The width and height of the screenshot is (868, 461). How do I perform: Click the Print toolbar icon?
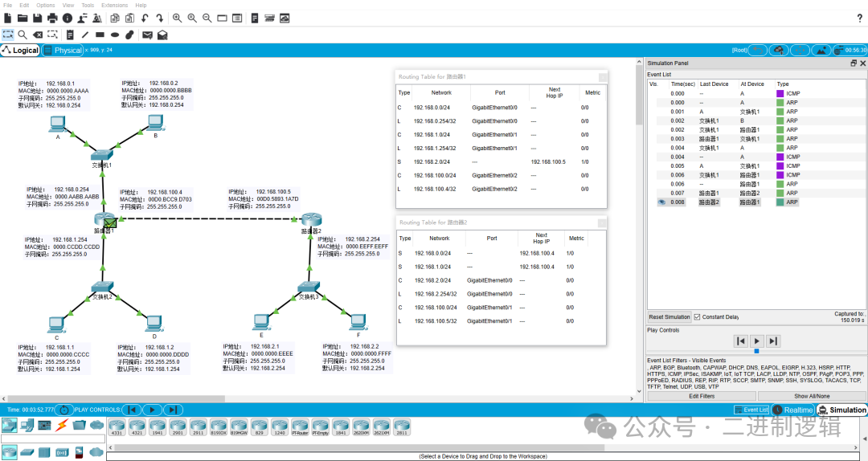pyautogui.click(x=52, y=18)
